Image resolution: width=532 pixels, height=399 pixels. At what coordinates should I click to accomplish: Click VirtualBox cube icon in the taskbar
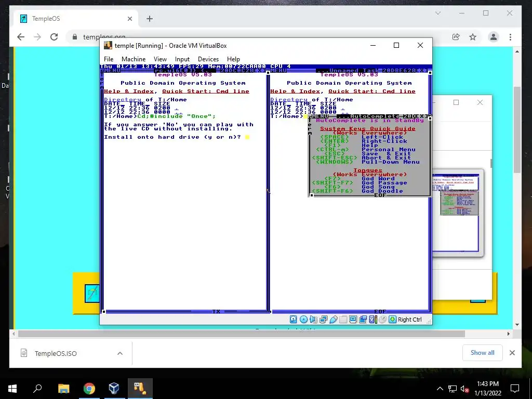[114, 389]
